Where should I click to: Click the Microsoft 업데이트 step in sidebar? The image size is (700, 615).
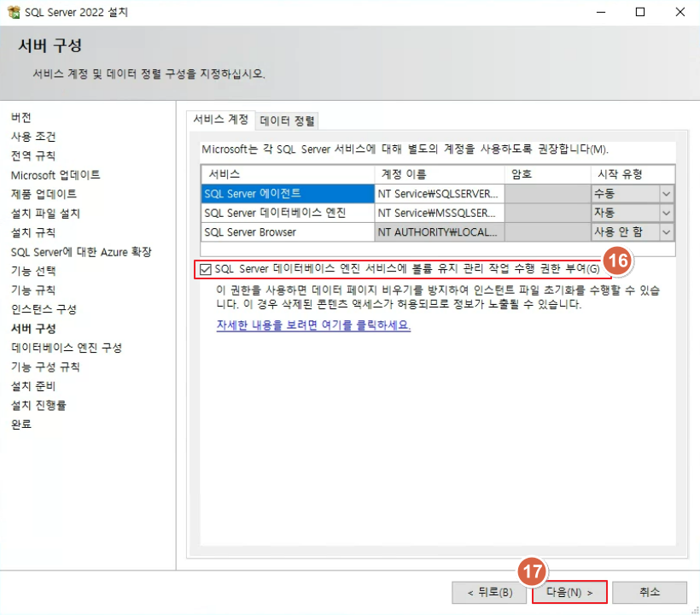tap(55, 175)
